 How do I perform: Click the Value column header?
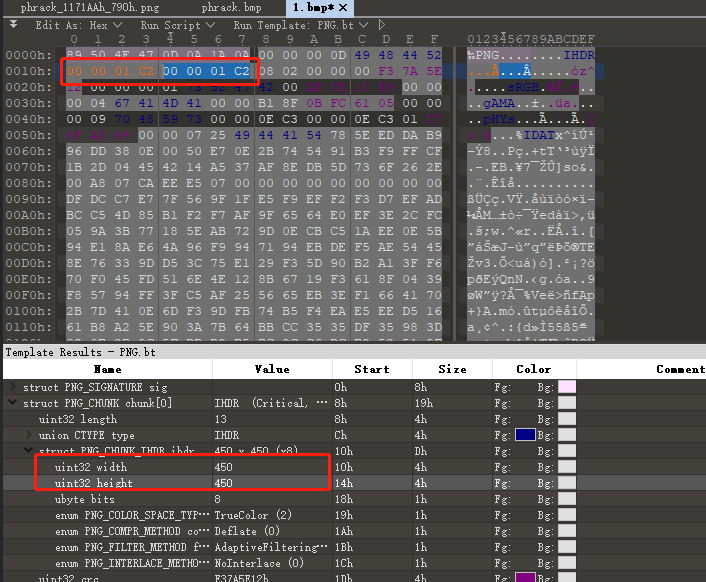272,369
